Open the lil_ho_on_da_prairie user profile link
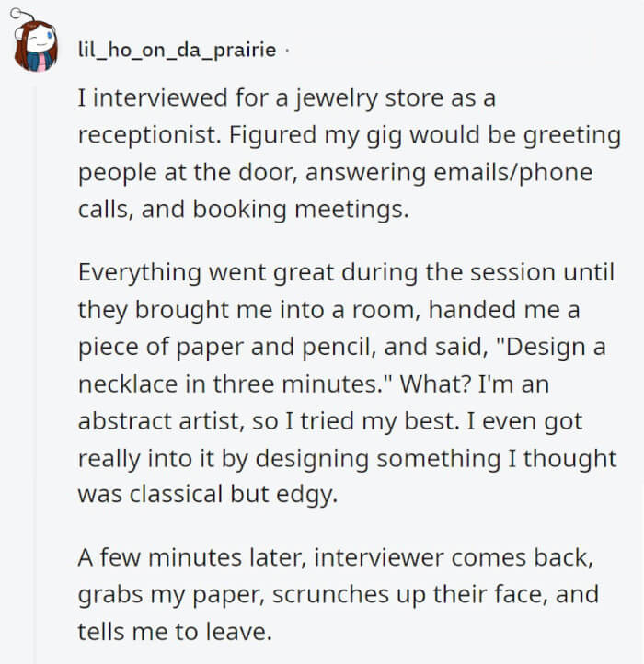The height and width of the screenshot is (664, 644). 177,50
